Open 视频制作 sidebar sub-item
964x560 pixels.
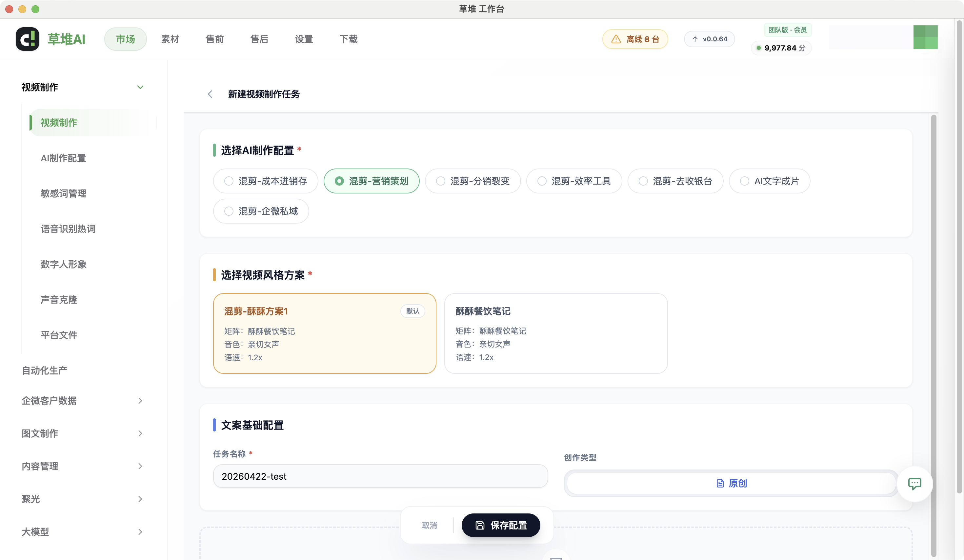tap(92, 123)
